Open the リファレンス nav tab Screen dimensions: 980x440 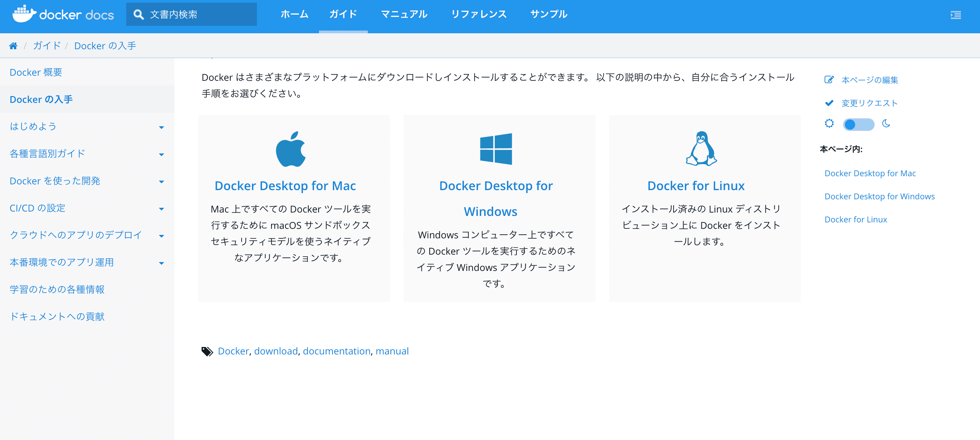pyautogui.click(x=478, y=15)
